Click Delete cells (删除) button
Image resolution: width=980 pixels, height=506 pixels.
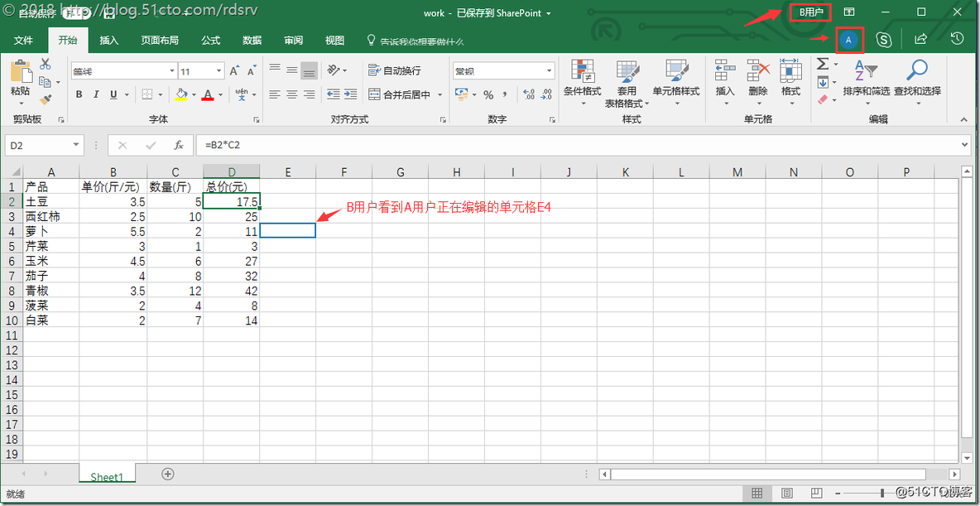pyautogui.click(x=758, y=83)
